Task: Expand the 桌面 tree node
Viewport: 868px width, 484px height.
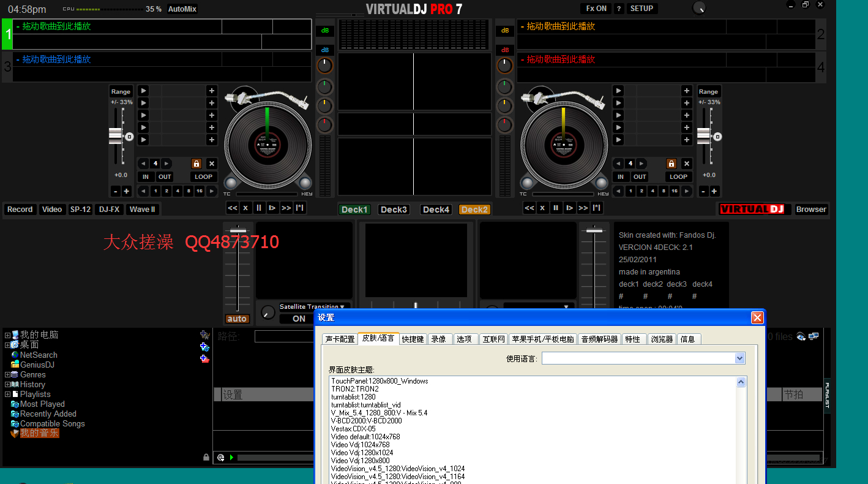Action: tap(7, 345)
